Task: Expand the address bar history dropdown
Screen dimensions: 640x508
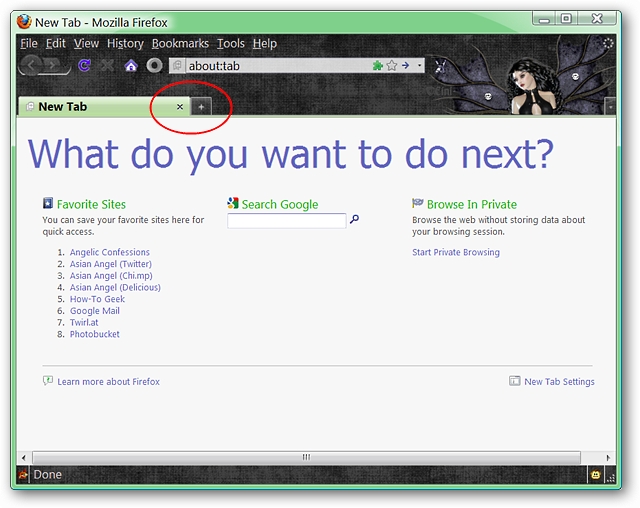Action: pyautogui.click(x=420, y=66)
